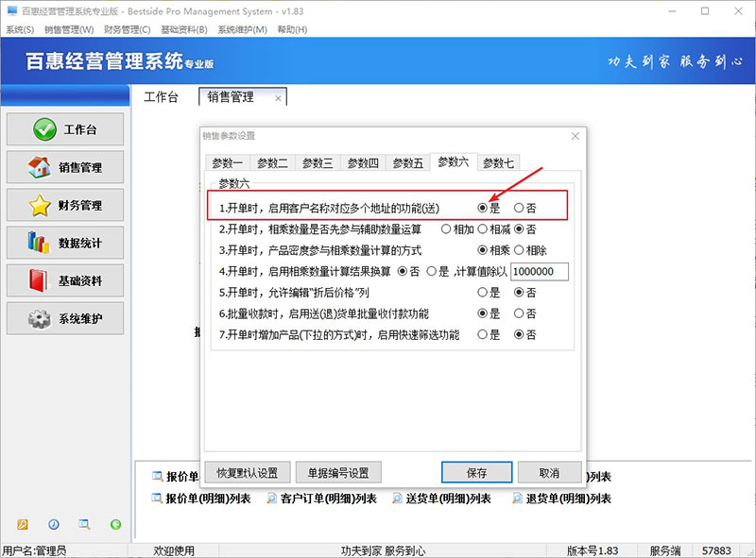Click the icon beside 客户订单(明细)列表
The image size is (756, 558).
[272, 498]
